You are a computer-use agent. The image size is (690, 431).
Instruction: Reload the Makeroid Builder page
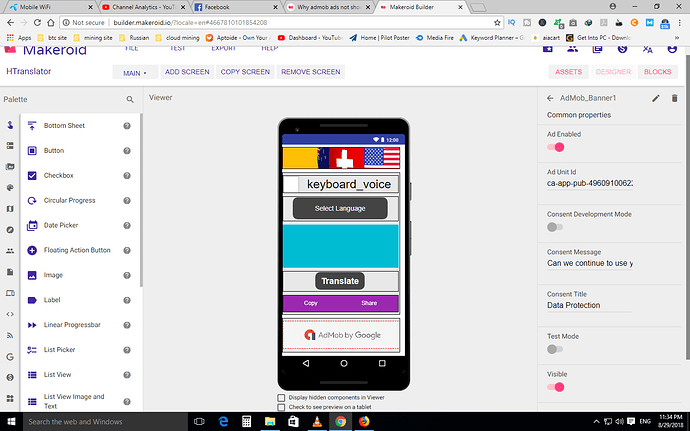click(37, 22)
